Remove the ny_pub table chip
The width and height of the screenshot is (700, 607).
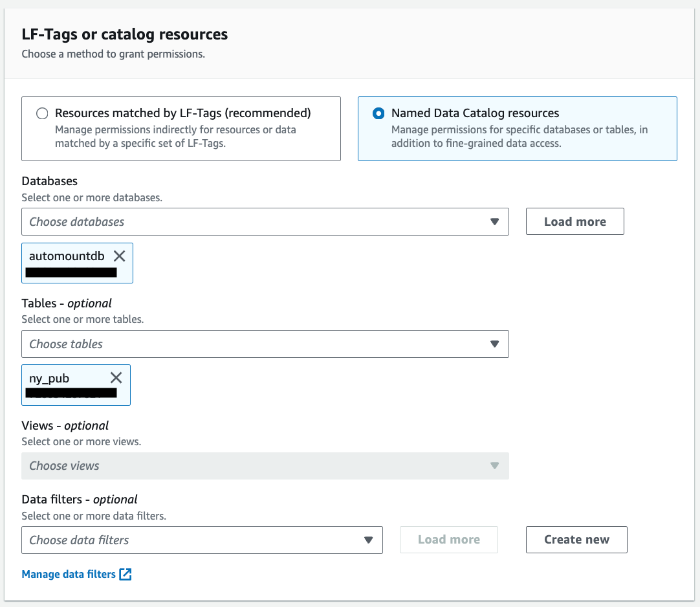tap(116, 378)
